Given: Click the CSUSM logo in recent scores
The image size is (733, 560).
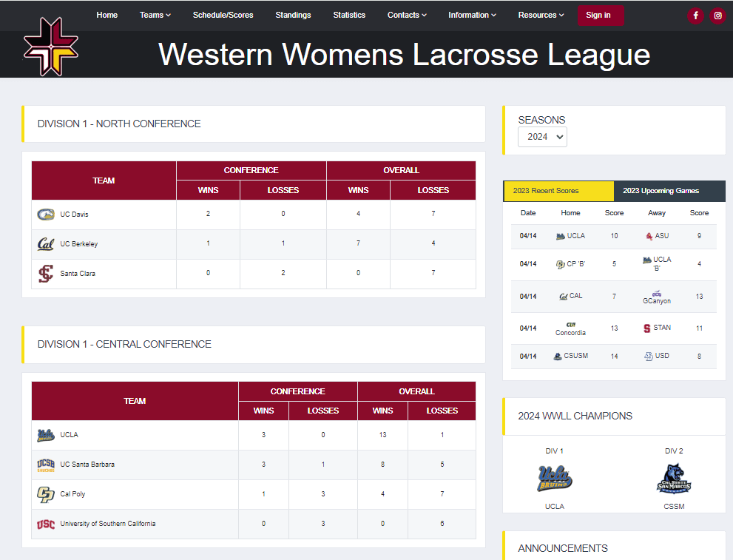Looking at the screenshot, I should [558, 356].
